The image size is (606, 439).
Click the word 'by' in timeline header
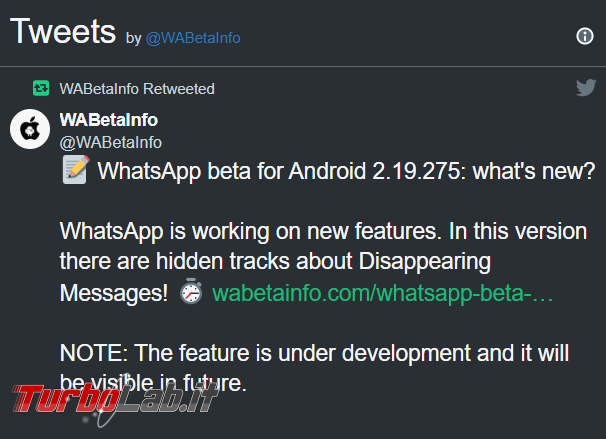[x=134, y=39]
